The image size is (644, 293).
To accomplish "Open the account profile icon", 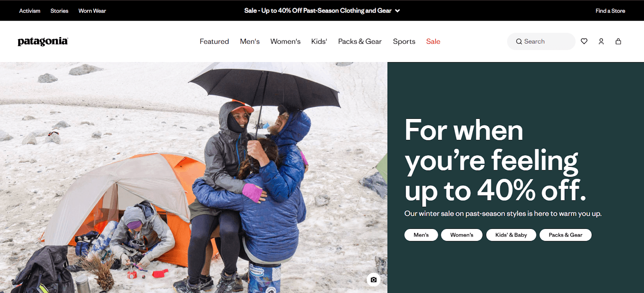I will 601,41.
